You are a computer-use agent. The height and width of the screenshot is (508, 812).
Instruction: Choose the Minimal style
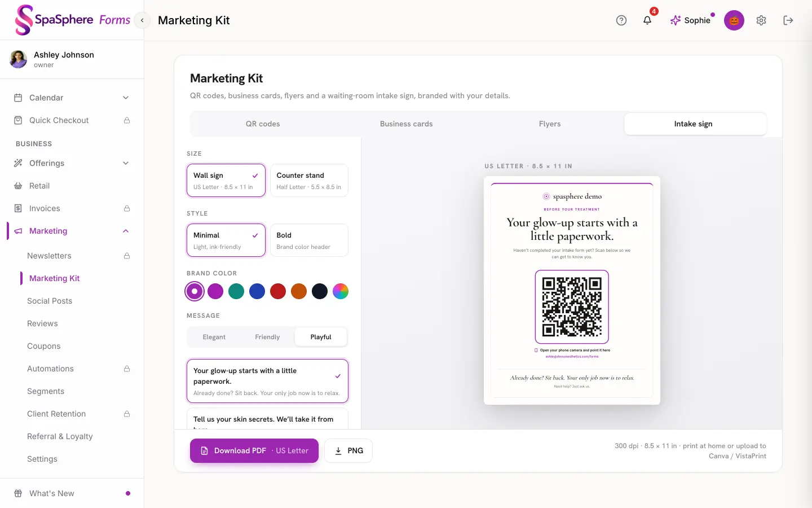(226, 240)
